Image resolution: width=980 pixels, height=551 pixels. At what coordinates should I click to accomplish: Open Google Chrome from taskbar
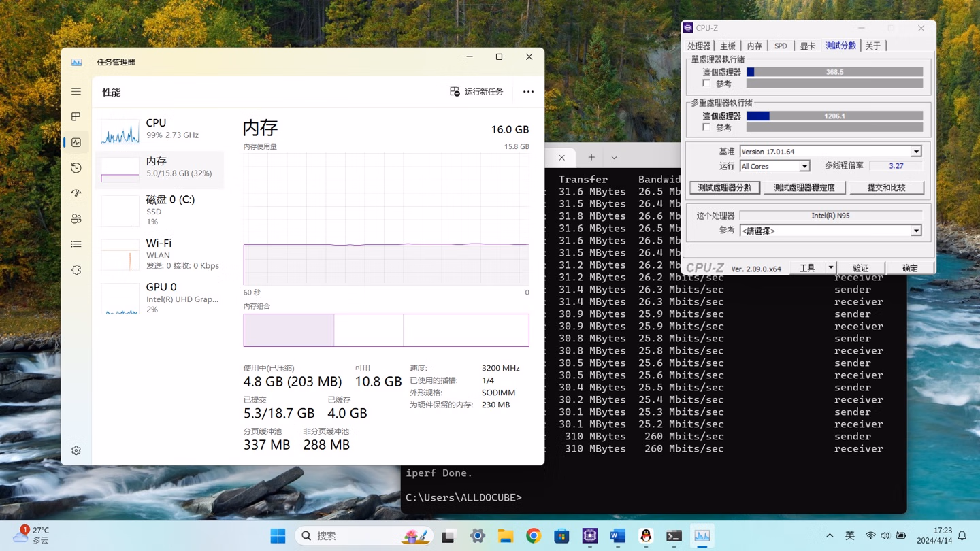click(534, 536)
